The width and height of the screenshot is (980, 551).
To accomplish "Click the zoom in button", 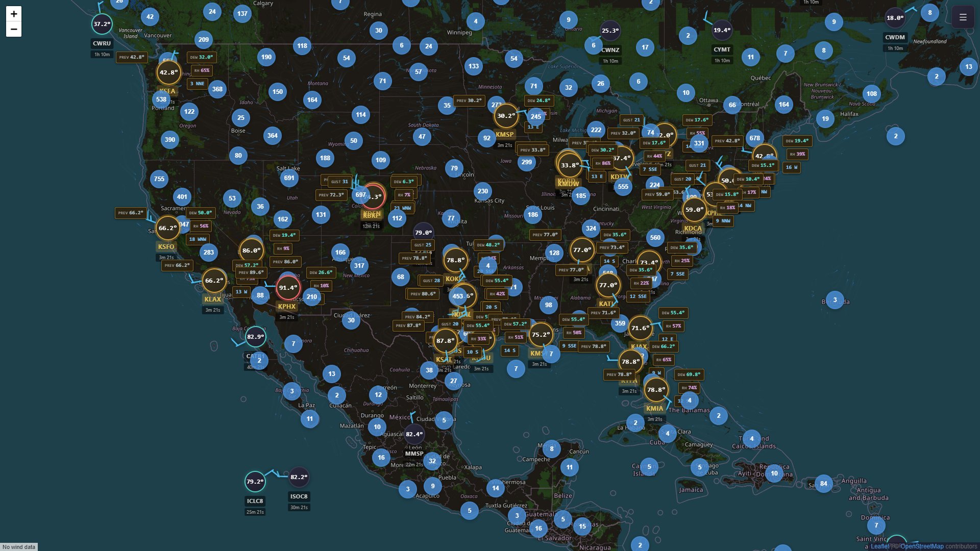I will [13, 14].
